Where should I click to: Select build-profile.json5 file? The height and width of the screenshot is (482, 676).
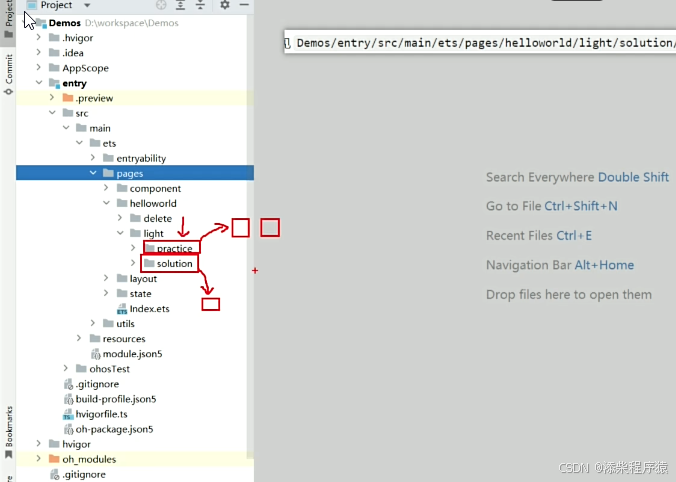tap(116, 399)
